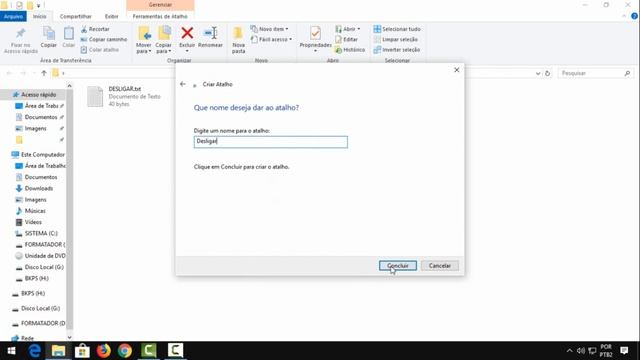This screenshot has height=360, width=640.
Task: Select Acesso rápido in the sidebar
Action: point(35,94)
